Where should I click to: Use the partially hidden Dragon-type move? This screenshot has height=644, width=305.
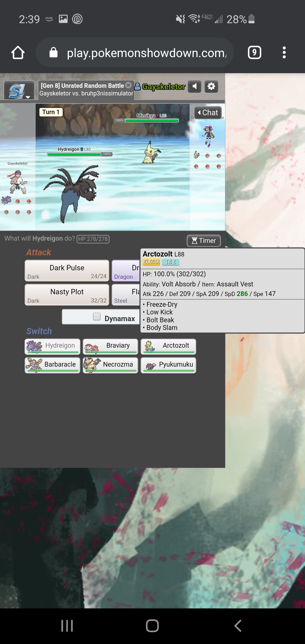pyautogui.click(x=126, y=271)
